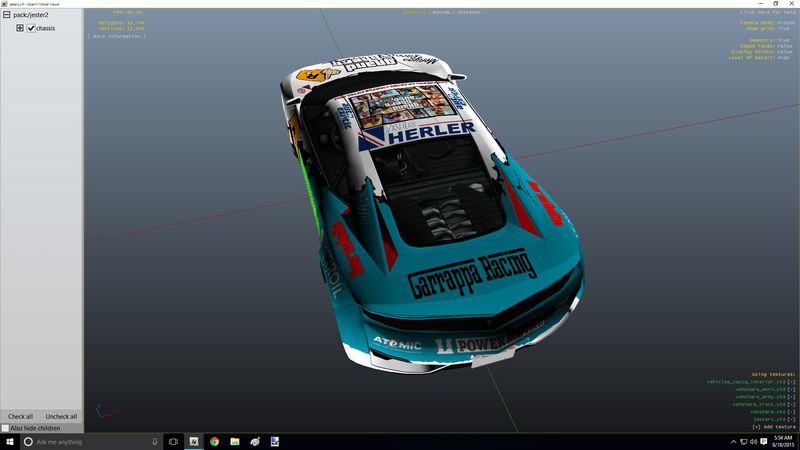Uncheck the chassis visibility checkbox

pyautogui.click(x=31, y=28)
